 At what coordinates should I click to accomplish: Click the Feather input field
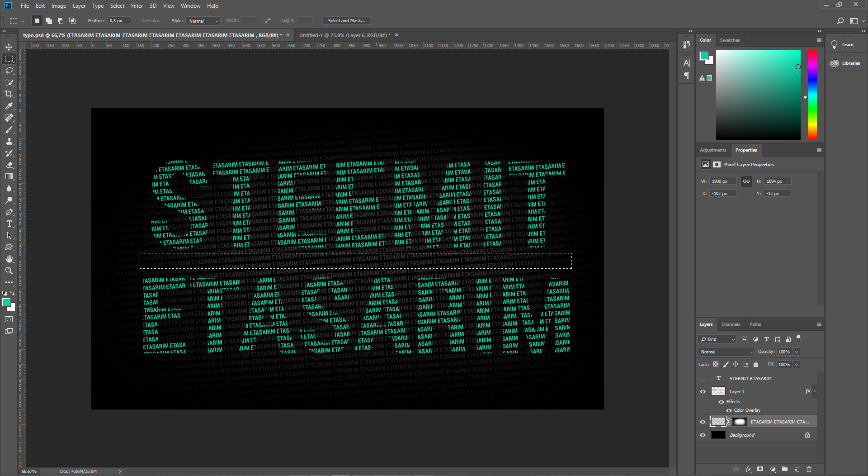click(x=119, y=21)
